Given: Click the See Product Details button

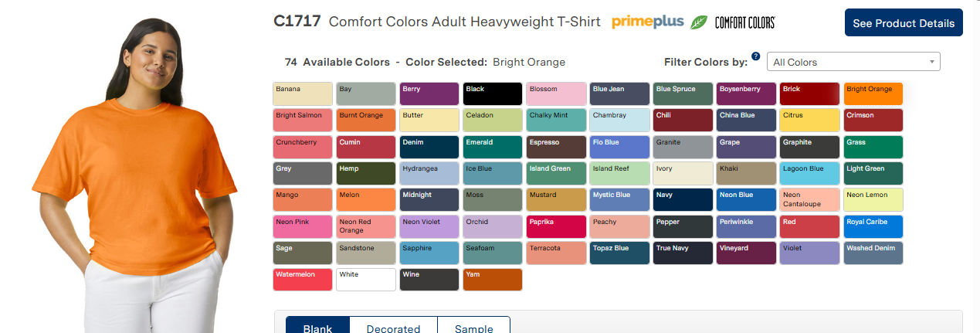Looking at the screenshot, I should click(x=904, y=23).
